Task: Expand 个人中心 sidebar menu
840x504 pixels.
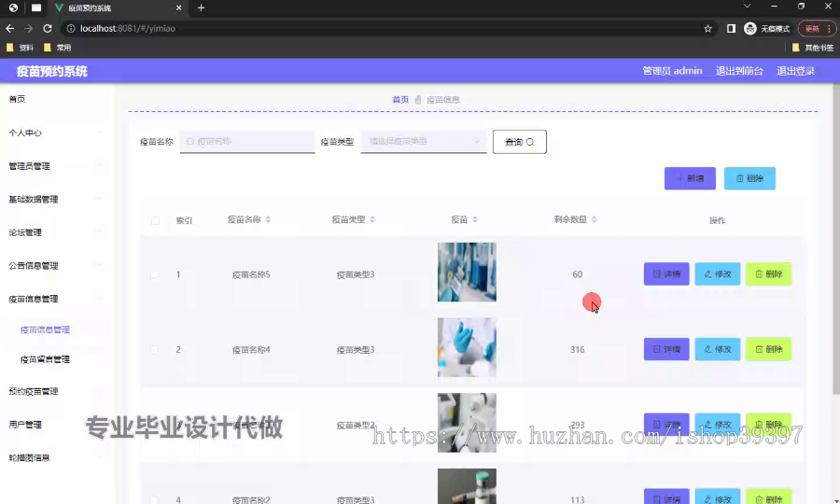Action: click(x=55, y=133)
